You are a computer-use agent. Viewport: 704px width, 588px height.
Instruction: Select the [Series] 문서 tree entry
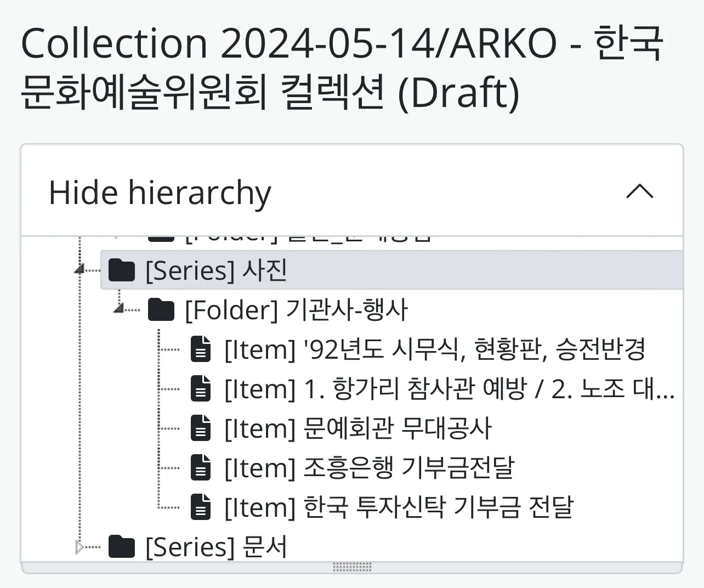tap(216, 547)
